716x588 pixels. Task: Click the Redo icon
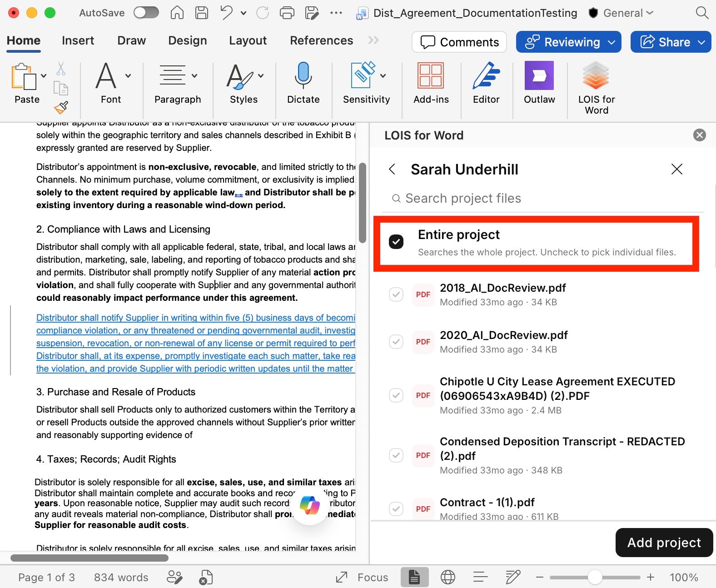point(263,13)
